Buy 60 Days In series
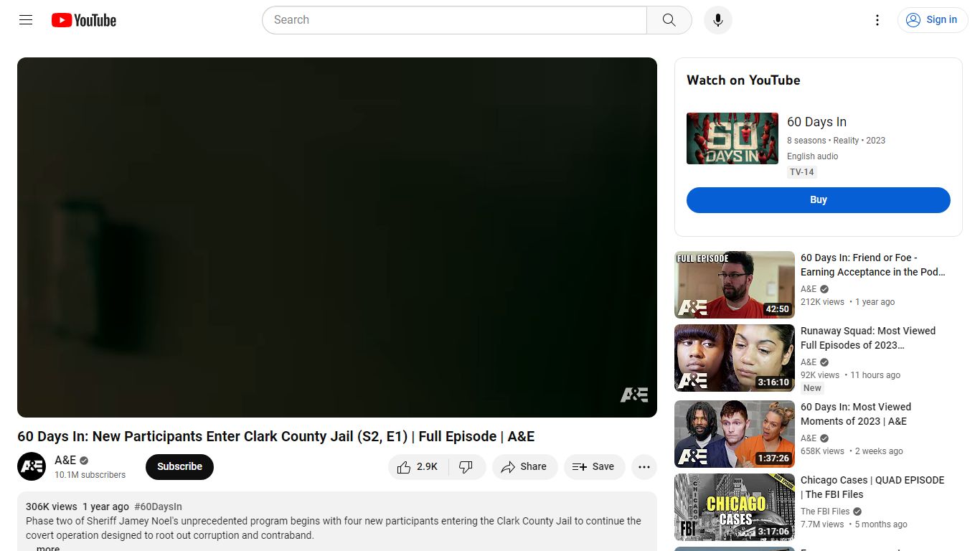Image resolution: width=980 pixels, height=551 pixels. pyautogui.click(x=819, y=200)
